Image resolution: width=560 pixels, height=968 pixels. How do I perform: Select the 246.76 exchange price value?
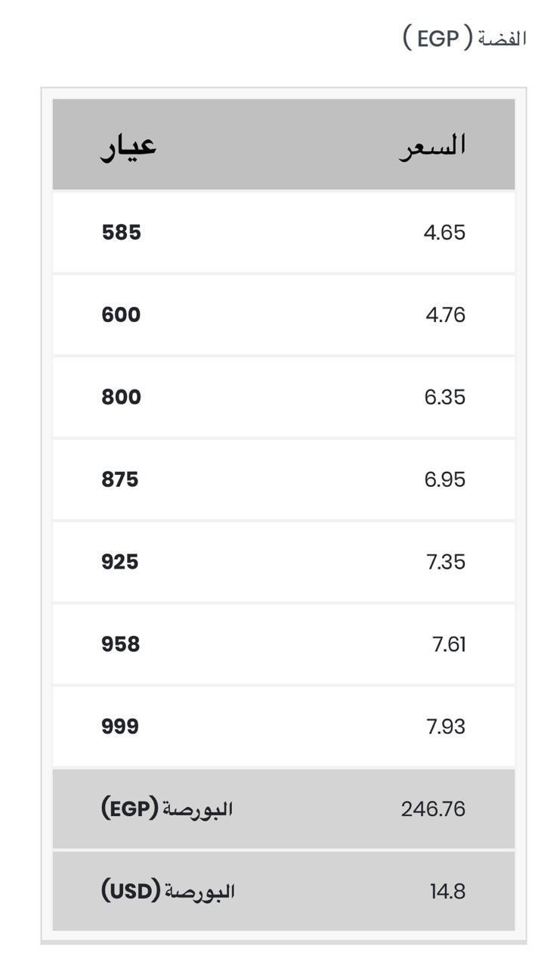tap(433, 809)
